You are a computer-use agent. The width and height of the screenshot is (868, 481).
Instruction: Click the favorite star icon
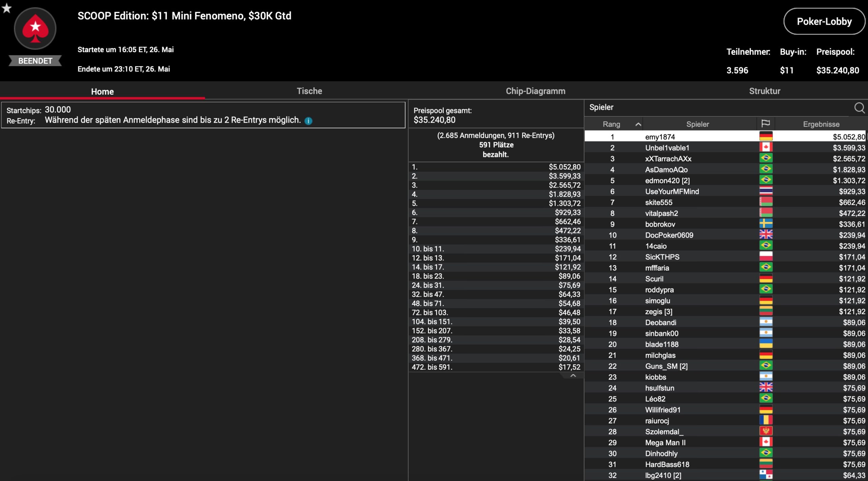(x=6, y=8)
